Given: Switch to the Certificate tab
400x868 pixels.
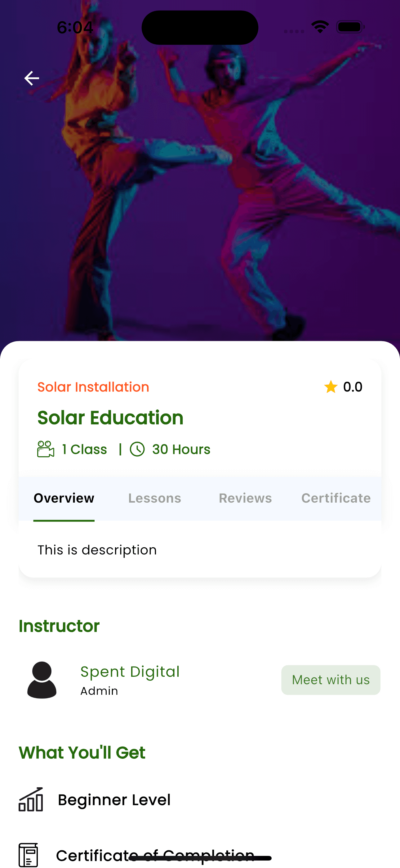Looking at the screenshot, I should click(x=336, y=498).
